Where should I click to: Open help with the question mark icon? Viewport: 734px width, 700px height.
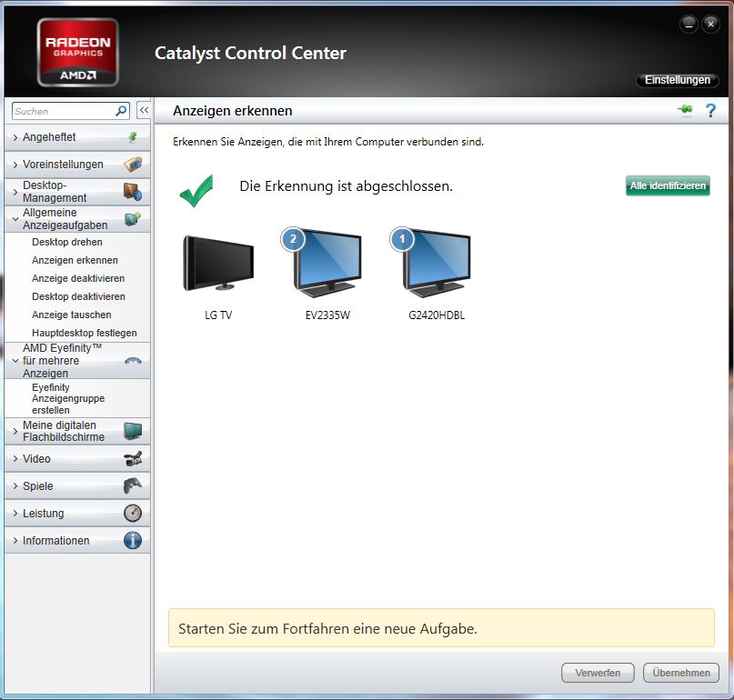click(x=710, y=110)
